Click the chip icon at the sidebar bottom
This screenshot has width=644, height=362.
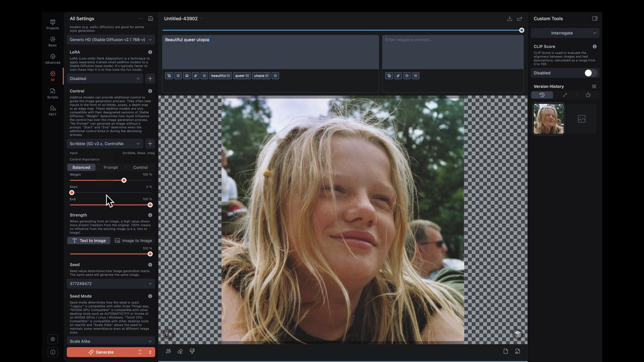(x=53, y=339)
